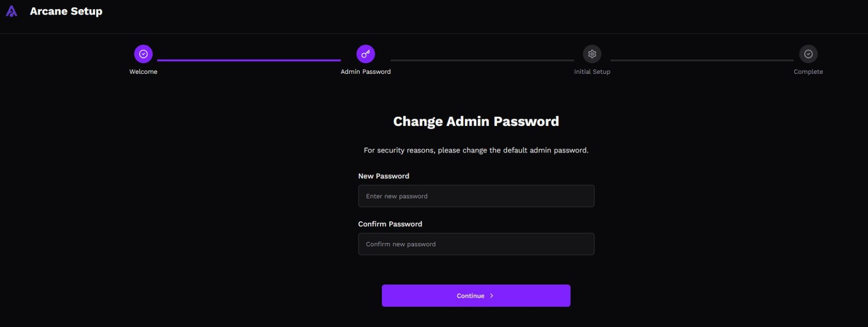Jump to the Initial Setup step label
868x327 pixels.
coord(592,72)
